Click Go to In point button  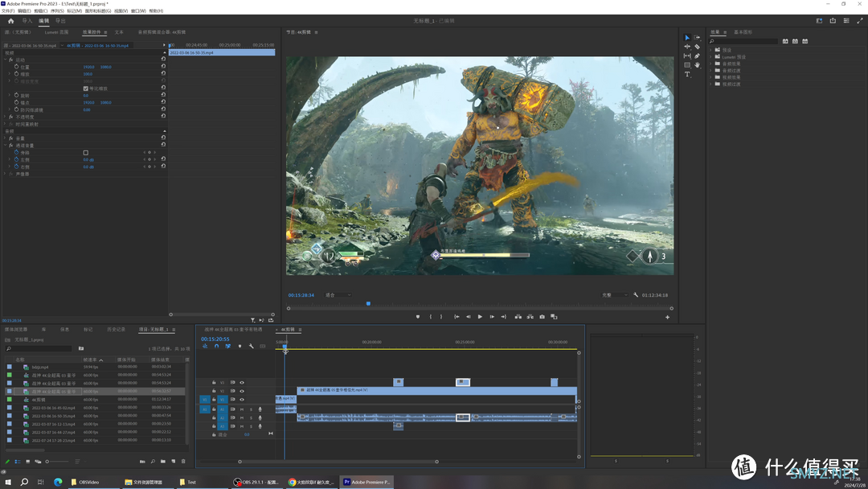(x=457, y=317)
